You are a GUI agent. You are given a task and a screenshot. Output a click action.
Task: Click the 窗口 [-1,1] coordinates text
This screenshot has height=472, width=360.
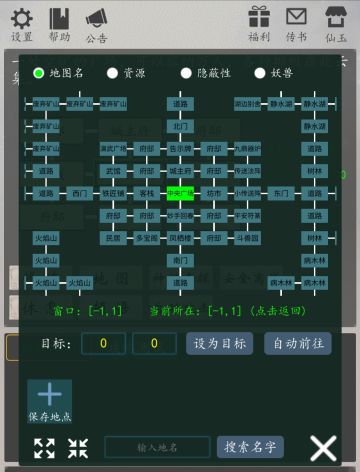(88, 311)
